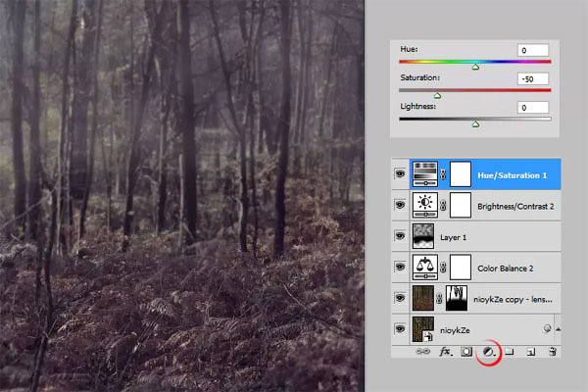
Task: Select Hue/Saturation 1 adjustment icon
Action: [425, 174]
